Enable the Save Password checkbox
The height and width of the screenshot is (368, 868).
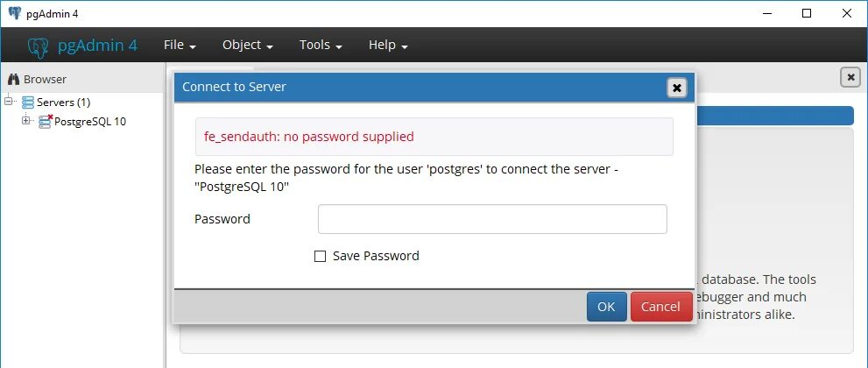(320, 257)
